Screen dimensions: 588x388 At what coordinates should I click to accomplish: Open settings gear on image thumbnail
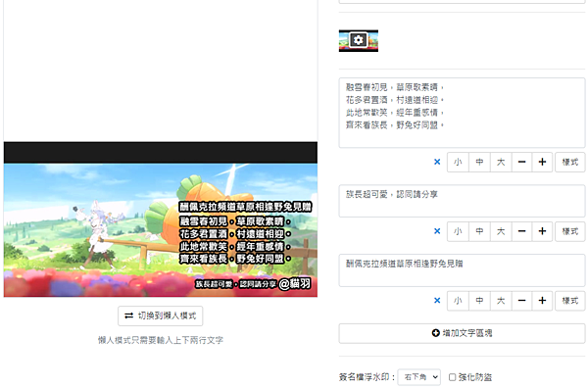pos(358,40)
